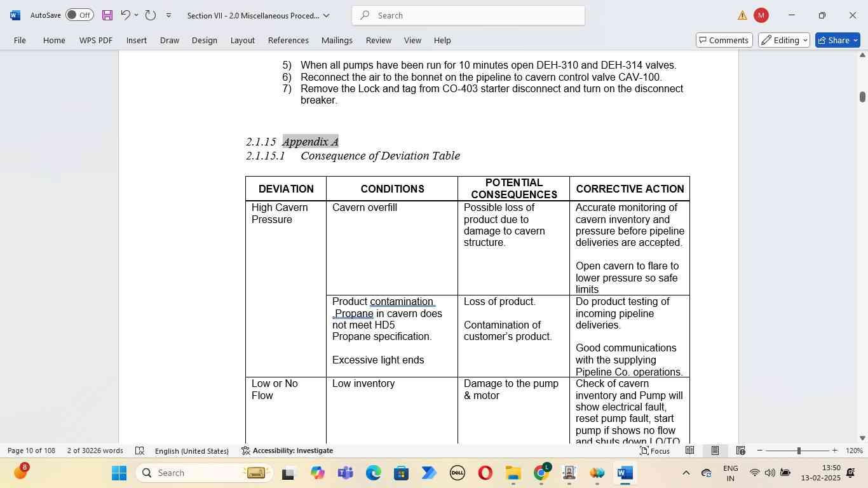The height and width of the screenshot is (488, 868).
Task: Switch to Read Mode view
Action: pyautogui.click(x=689, y=451)
